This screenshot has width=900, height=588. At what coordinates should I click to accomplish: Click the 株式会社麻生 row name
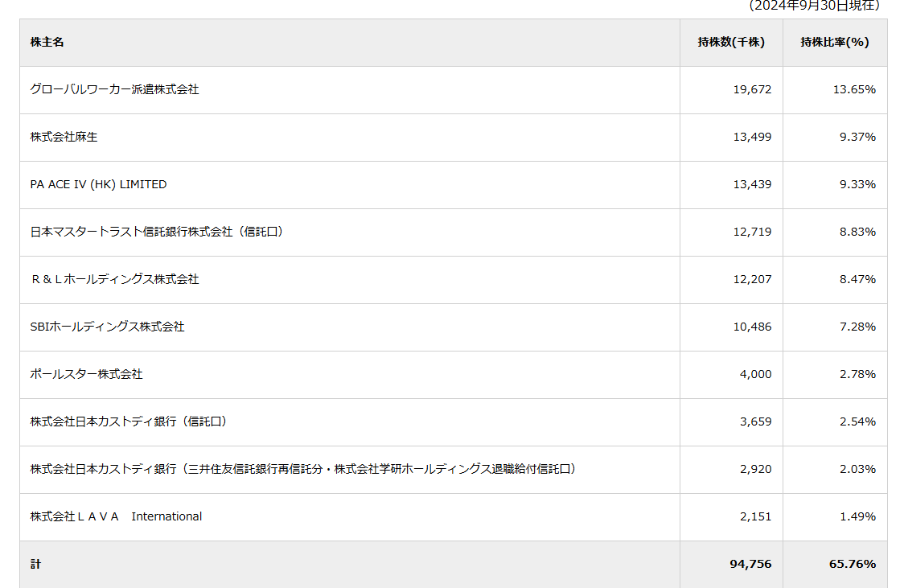click(64, 137)
